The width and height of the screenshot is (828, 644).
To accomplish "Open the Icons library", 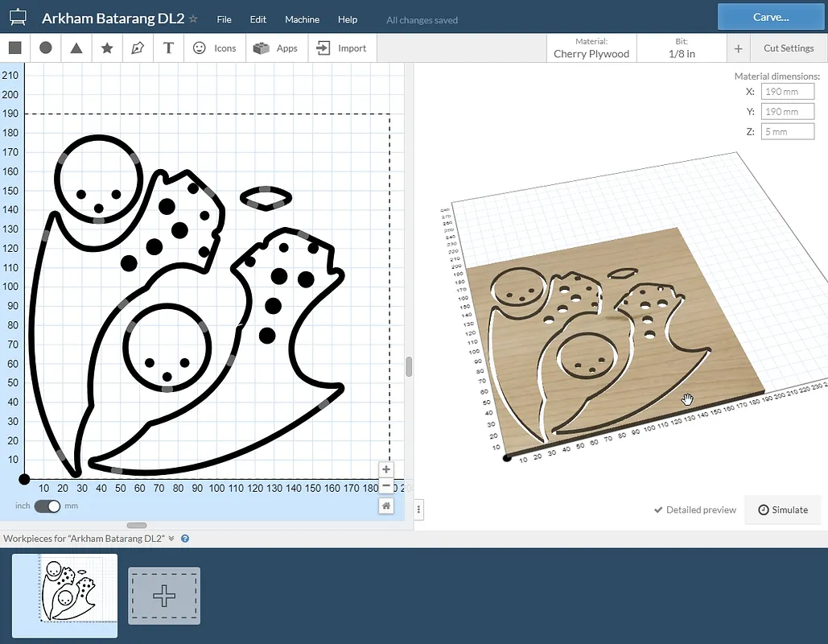I will tap(214, 48).
